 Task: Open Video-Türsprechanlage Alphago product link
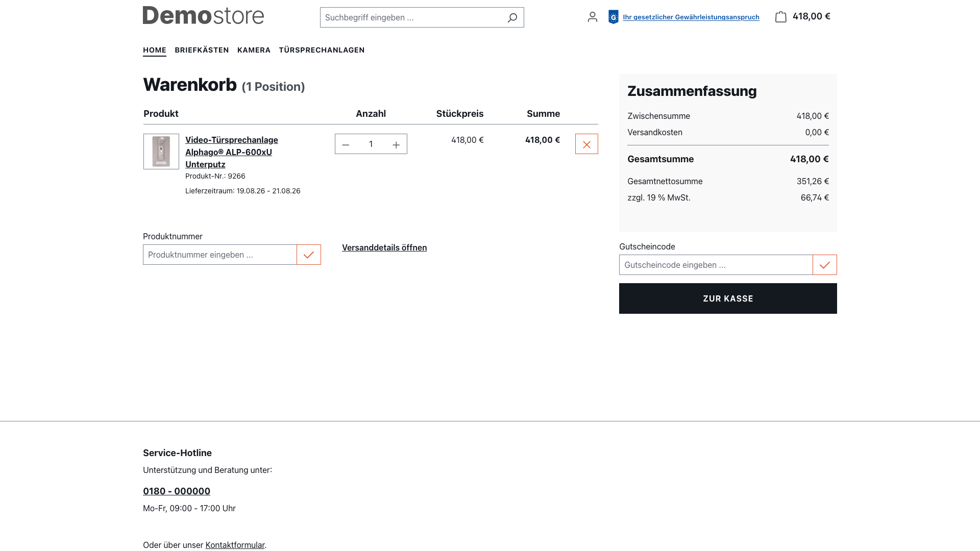coord(232,152)
